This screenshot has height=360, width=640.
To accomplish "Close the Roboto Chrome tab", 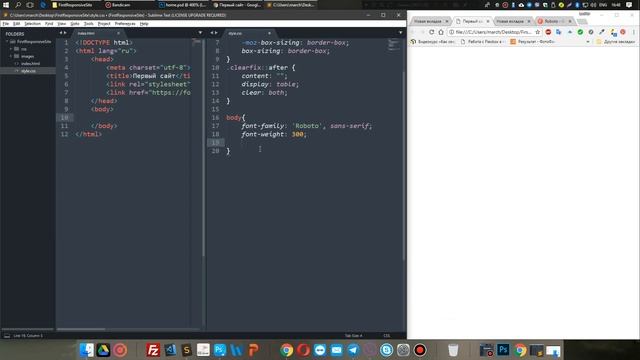I will coord(570,21).
